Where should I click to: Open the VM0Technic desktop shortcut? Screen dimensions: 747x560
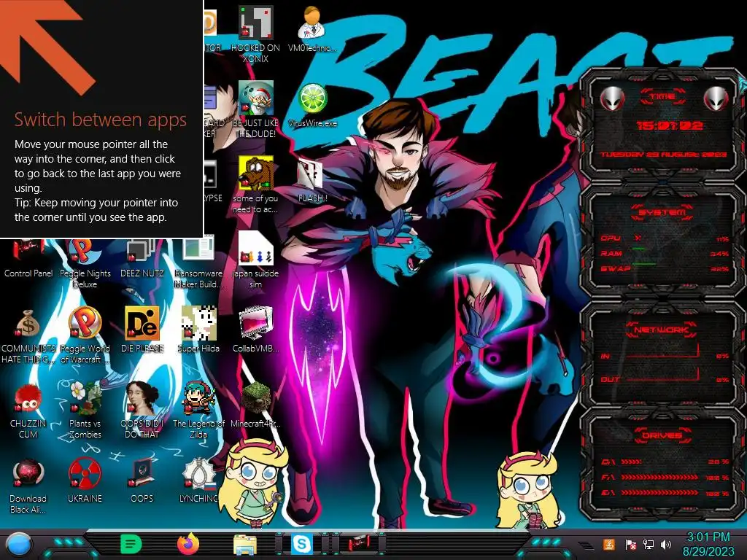312,29
